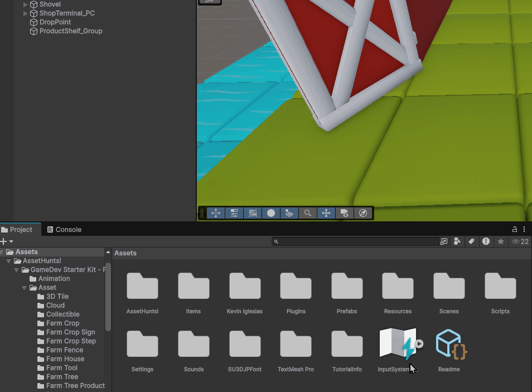Screen dimensions: 532x392
Task: Select DropPoint in the hierarchy
Action: coord(55,22)
